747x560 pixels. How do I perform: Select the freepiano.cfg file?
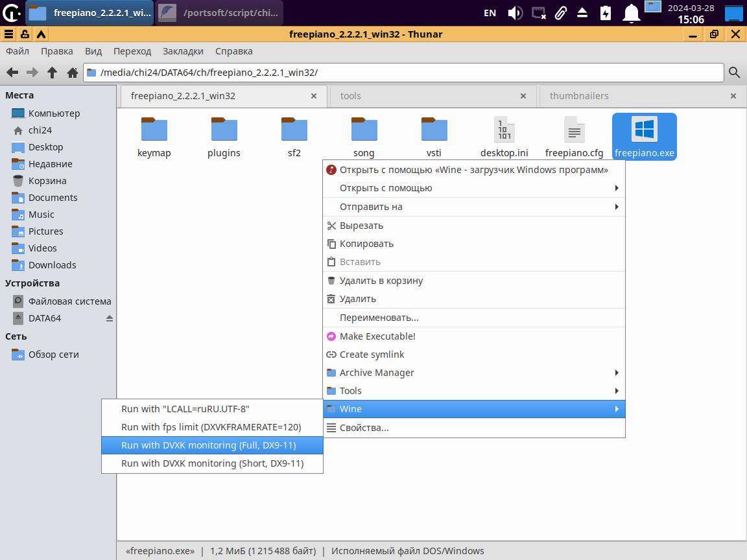(574, 137)
